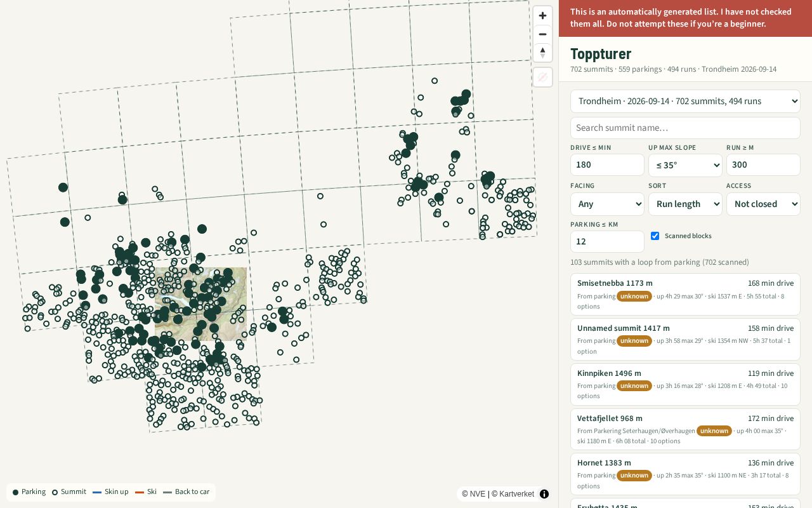
Task: Open the Smisetnebba 1173 m result
Action: [685, 294]
